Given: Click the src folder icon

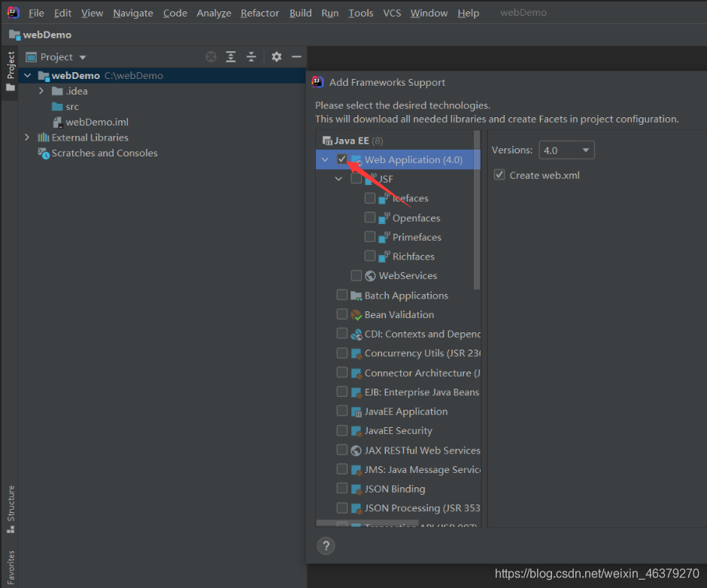Looking at the screenshot, I should click(x=57, y=107).
